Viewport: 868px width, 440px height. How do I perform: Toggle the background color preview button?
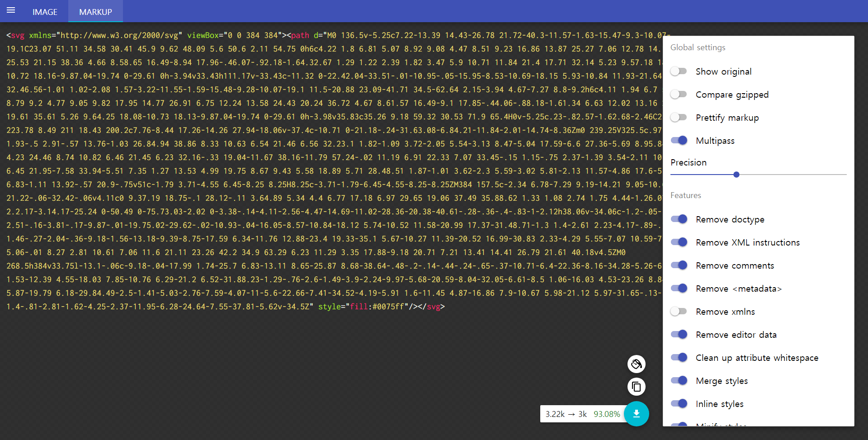tap(637, 364)
